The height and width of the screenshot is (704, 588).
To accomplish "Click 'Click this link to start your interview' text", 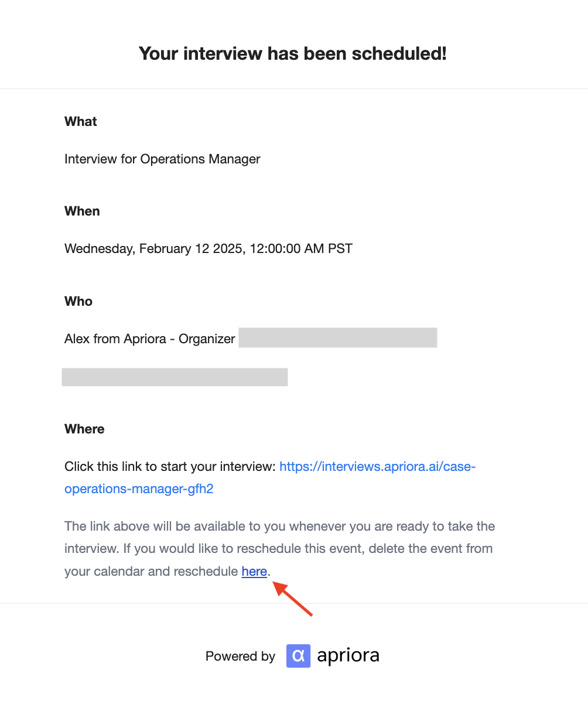I will click(x=170, y=467).
